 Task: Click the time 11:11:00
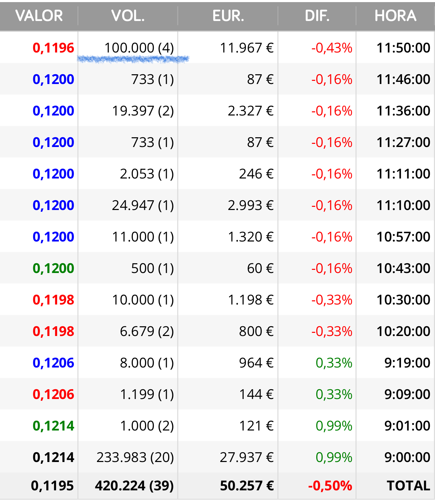[403, 174]
